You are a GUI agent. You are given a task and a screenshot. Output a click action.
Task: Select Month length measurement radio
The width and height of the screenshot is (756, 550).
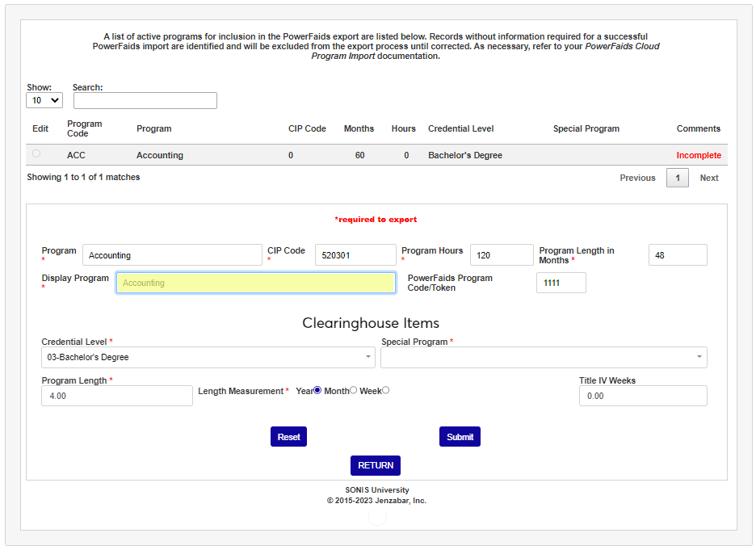coord(353,390)
